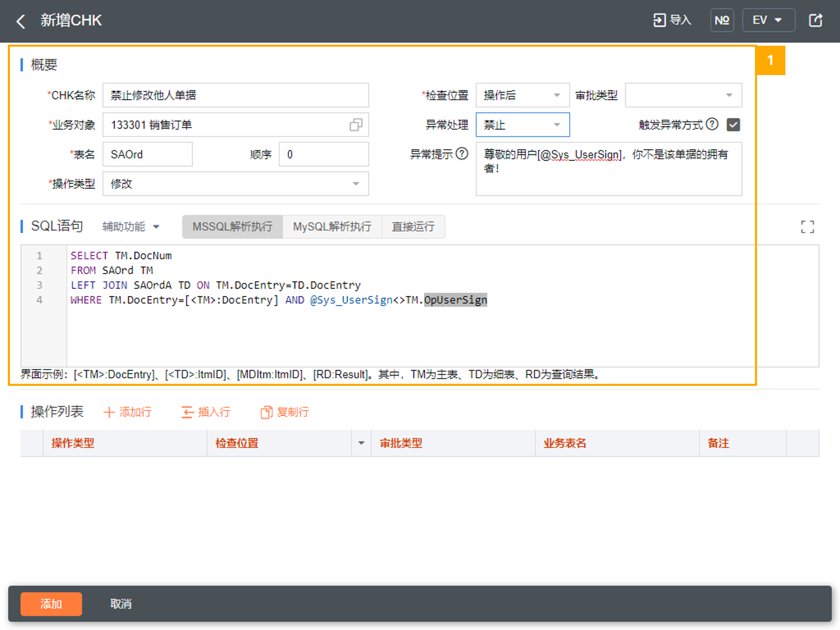Select the MySQL解析执行 tab

(x=332, y=226)
